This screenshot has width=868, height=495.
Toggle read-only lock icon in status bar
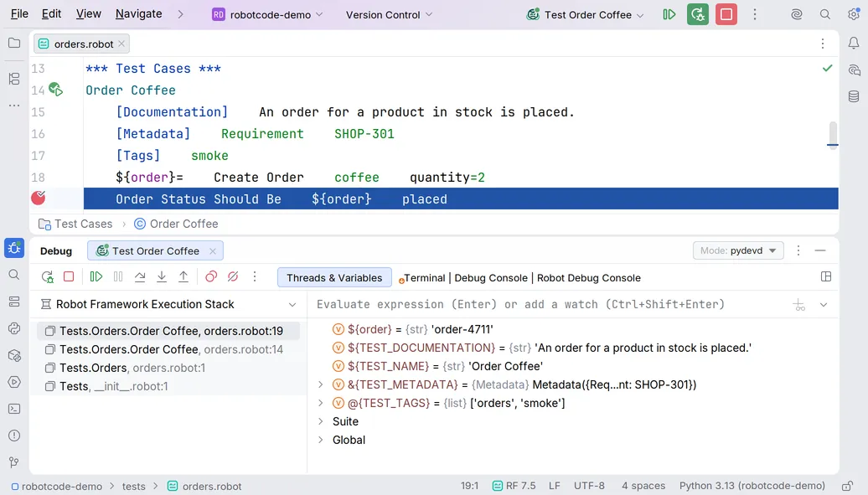point(847,486)
